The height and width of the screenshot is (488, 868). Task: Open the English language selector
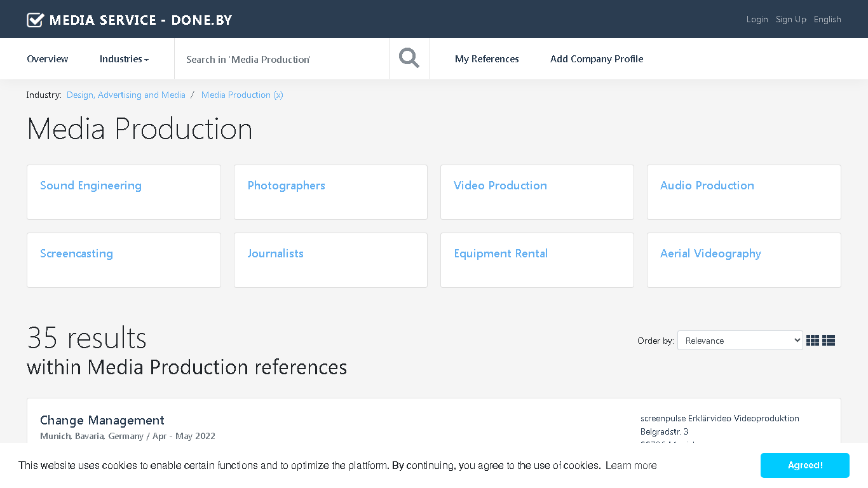pos(827,20)
